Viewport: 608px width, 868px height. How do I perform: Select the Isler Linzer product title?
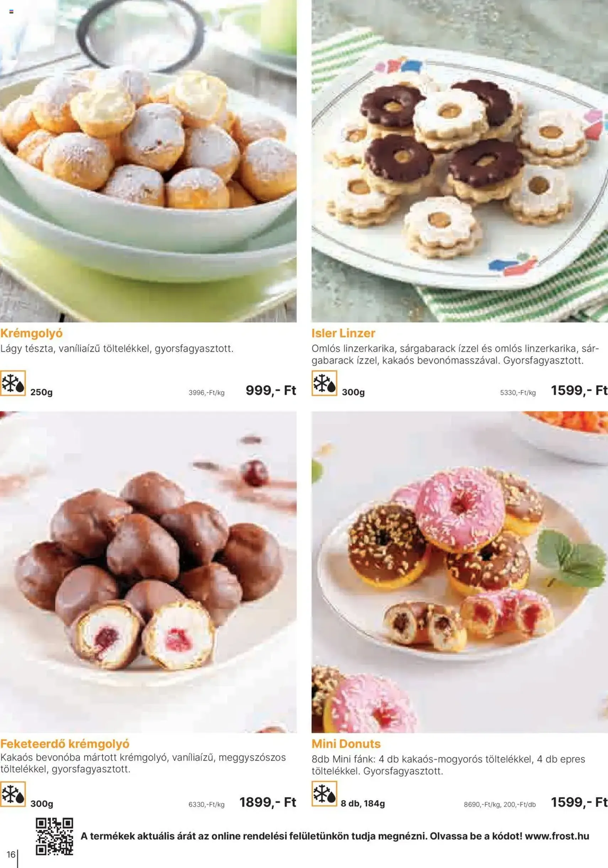pyautogui.click(x=343, y=333)
